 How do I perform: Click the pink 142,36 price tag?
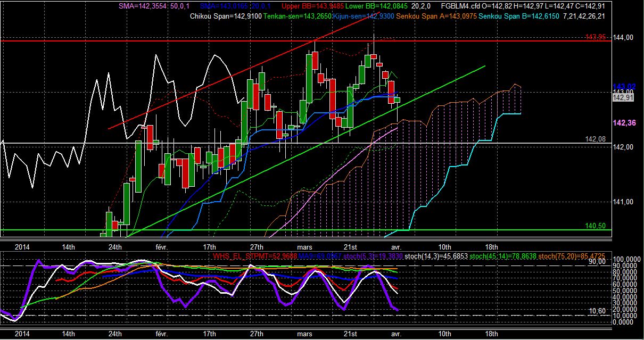click(623, 123)
